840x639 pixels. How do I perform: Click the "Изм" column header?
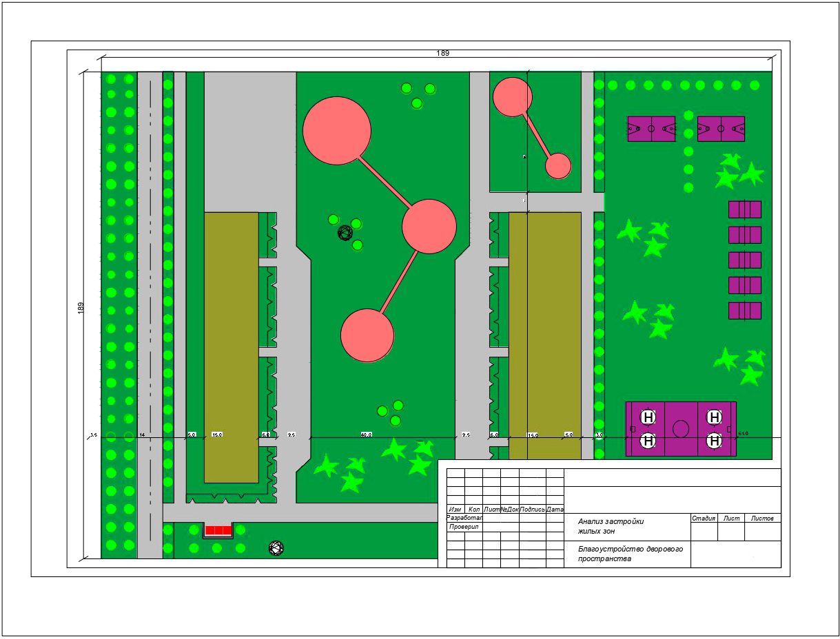[x=455, y=510]
